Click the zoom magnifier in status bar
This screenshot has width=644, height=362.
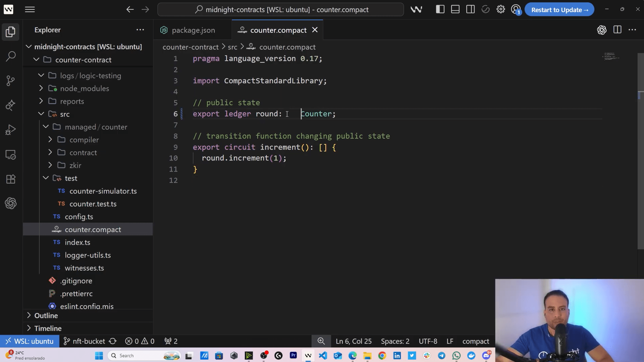tap(321, 341)
